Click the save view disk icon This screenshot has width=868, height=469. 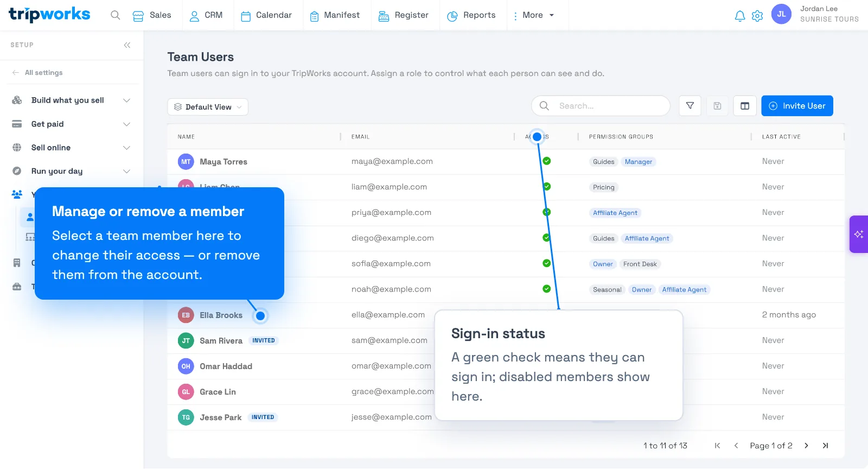pos(717,106)
